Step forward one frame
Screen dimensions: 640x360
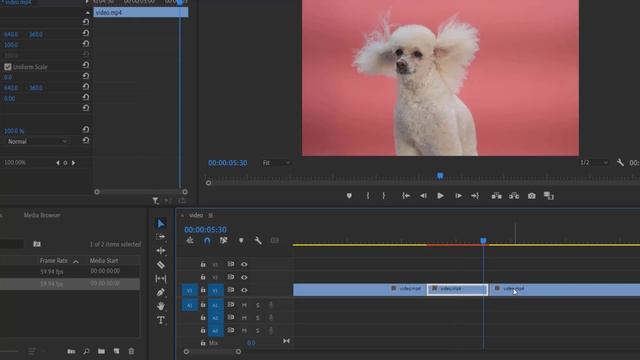458,196
